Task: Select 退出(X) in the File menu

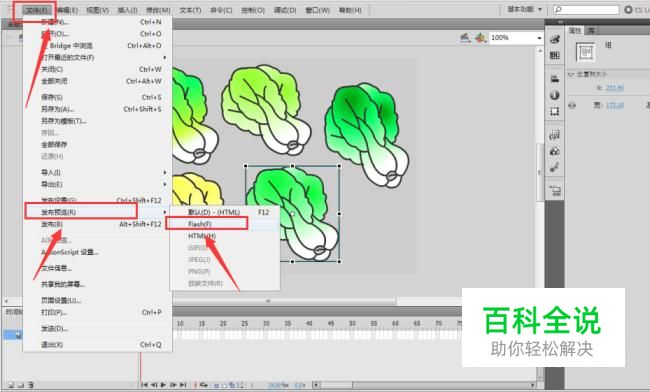Action: pyautogui.click(x=97, y=344)
